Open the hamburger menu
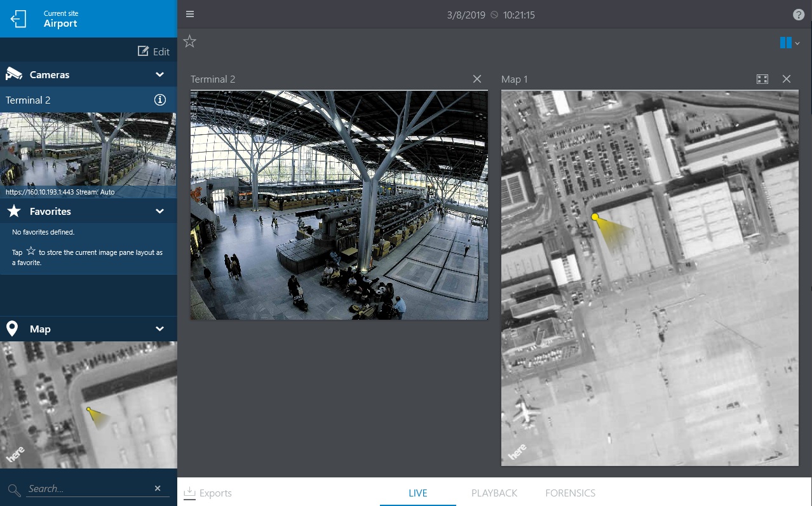 tap(190, 15)
